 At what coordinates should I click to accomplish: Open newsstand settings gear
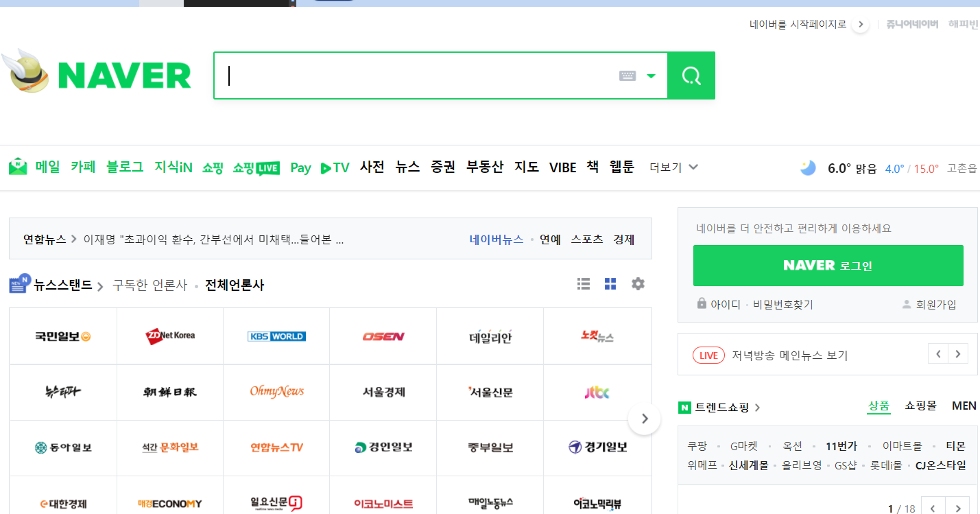tap(638, 283)
